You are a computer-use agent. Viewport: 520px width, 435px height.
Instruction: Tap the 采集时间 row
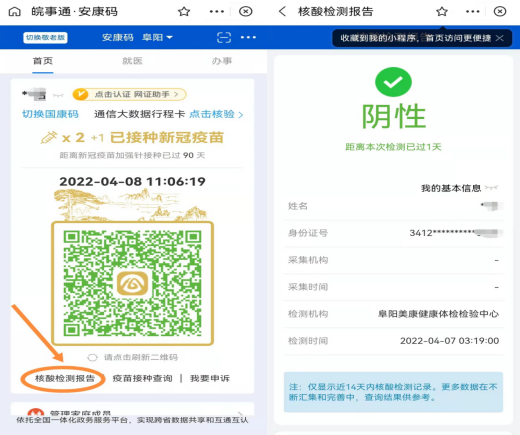[x=393, y=287]
